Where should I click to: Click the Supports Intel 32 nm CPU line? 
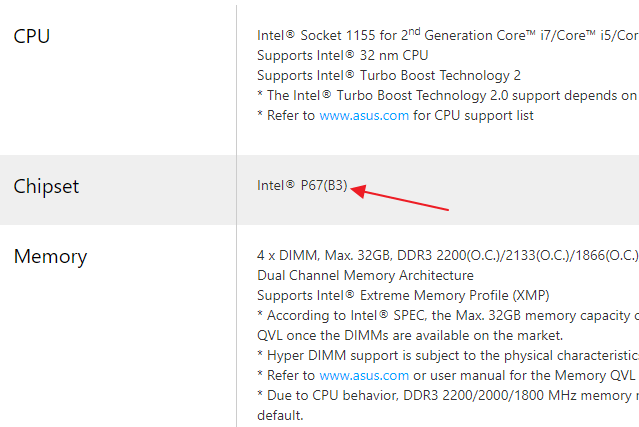(x=342, y=55)
